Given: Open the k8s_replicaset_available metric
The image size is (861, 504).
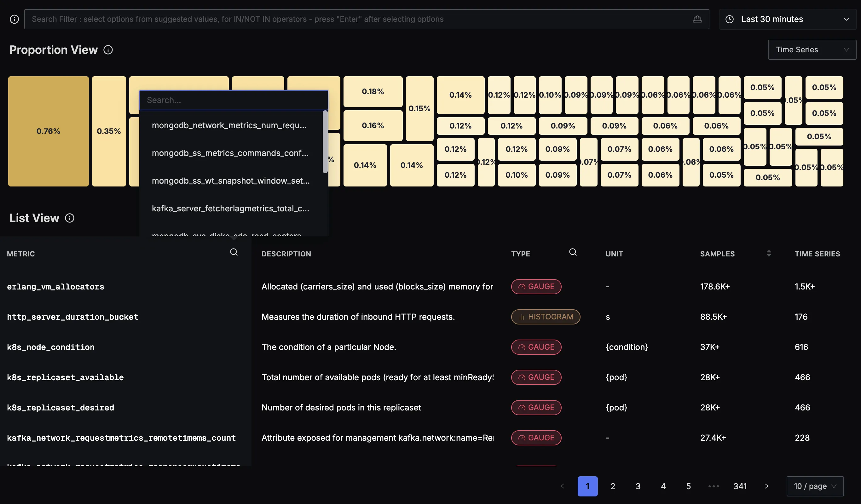Looking at the screenshot, I should (65, 377).
